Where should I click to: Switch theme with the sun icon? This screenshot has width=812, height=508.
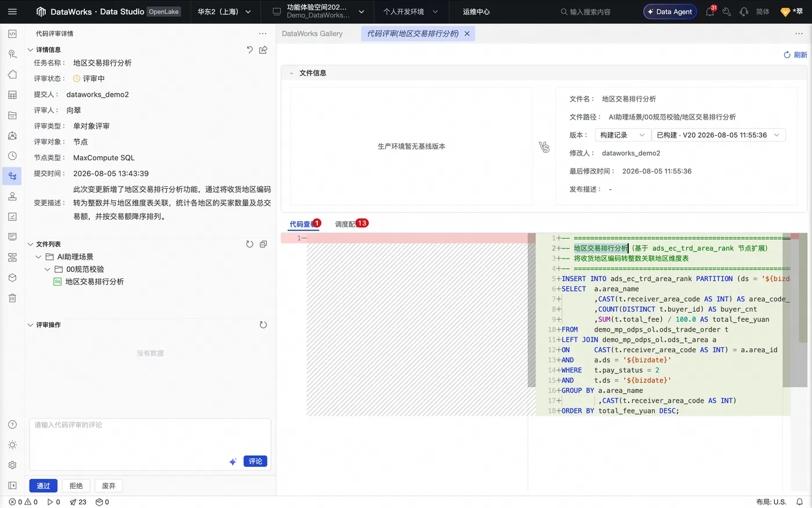12,445
